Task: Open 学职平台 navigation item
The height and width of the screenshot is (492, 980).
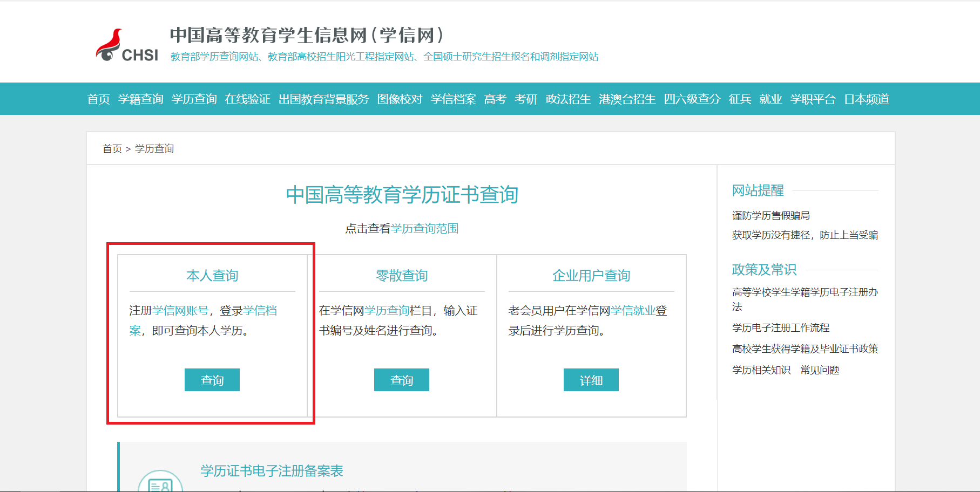Action: click(x=813, y=99)
